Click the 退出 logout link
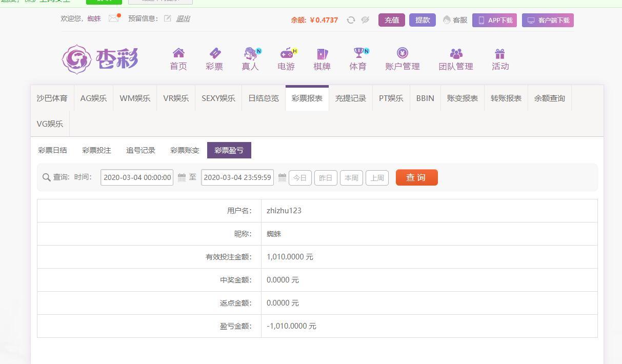The image size is (622, 364). tap(183, 18)
